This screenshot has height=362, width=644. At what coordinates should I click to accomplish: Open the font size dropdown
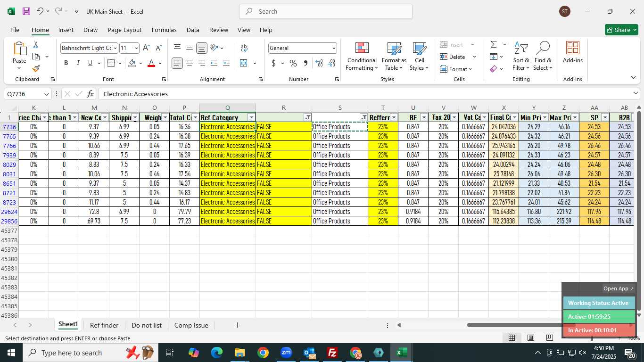coord(136,48)
